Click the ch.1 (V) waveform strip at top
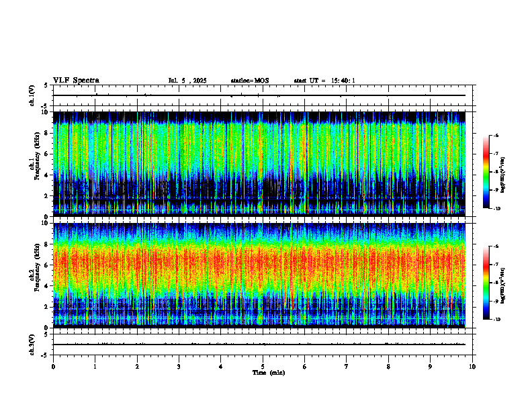This screenshot has height=411, width=532. point(263,95)
